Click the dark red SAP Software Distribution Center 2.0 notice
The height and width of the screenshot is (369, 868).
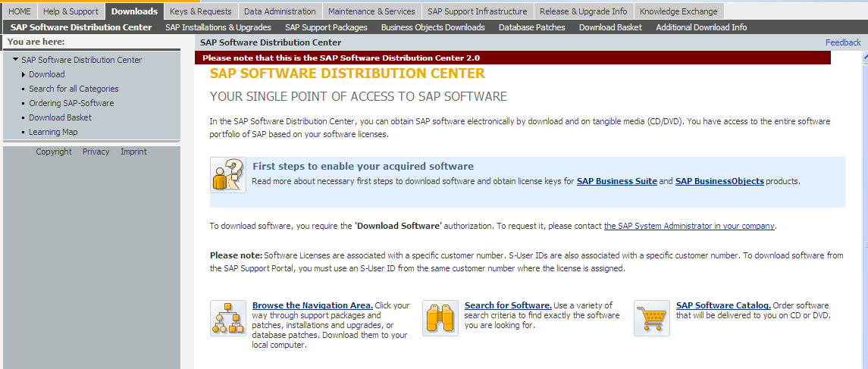coord(512,58)
